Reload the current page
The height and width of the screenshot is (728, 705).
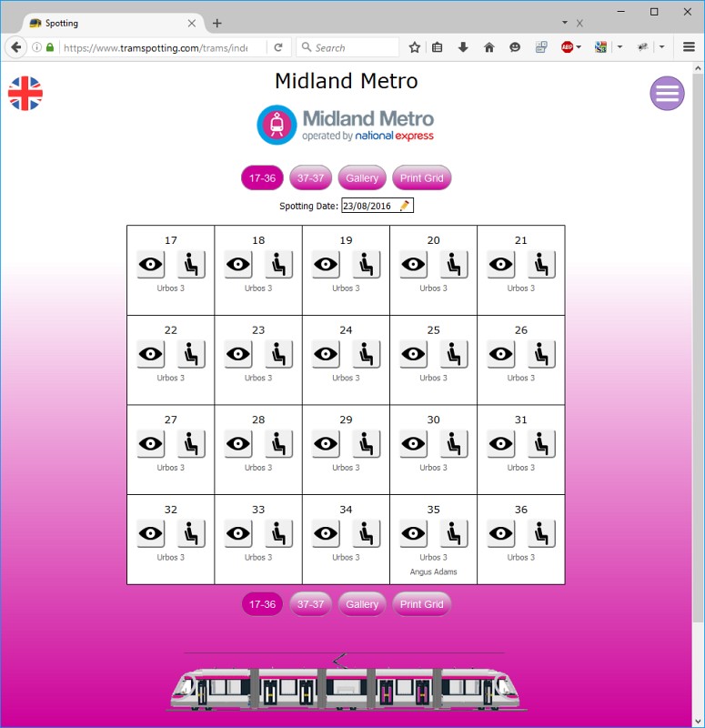tap(278, 47)
